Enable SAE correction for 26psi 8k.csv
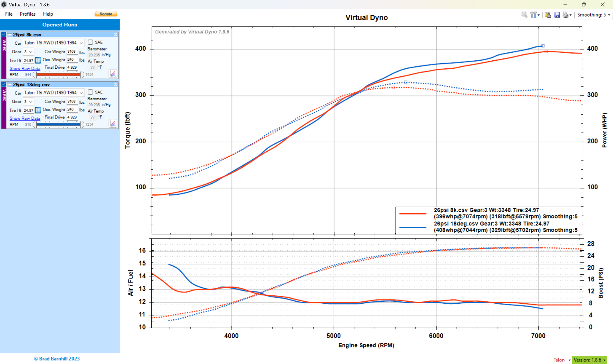The height and width of the screenshot is (364, 613). tap(90, 42)
